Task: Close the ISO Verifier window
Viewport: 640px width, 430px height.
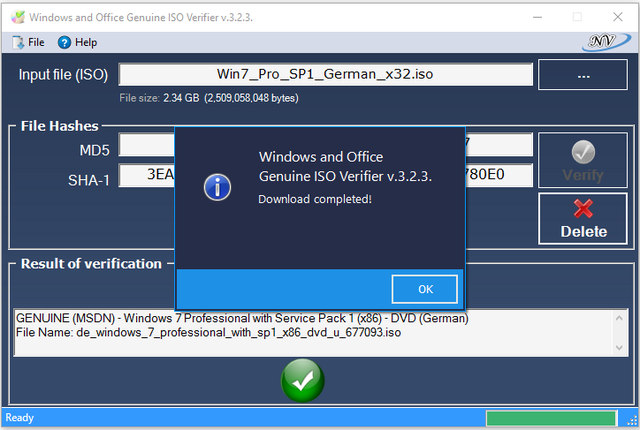Action: tap(618, 17)
